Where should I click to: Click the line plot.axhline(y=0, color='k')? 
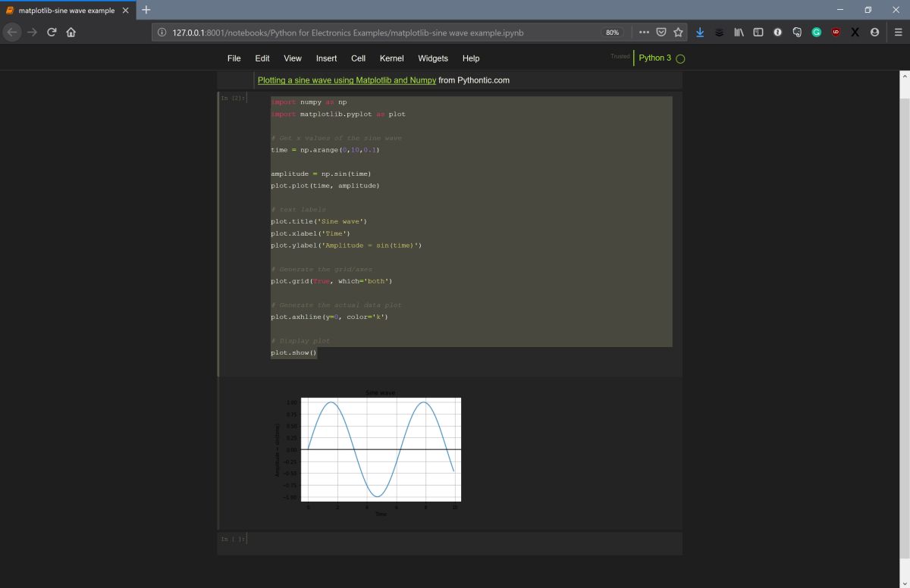coord(329,317)
